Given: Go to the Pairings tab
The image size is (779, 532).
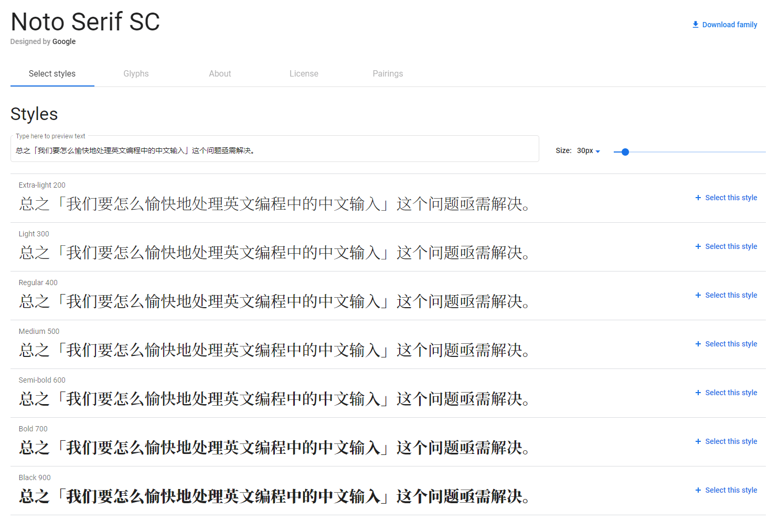Looking at the screenshot, I should [x=388, y=74].
